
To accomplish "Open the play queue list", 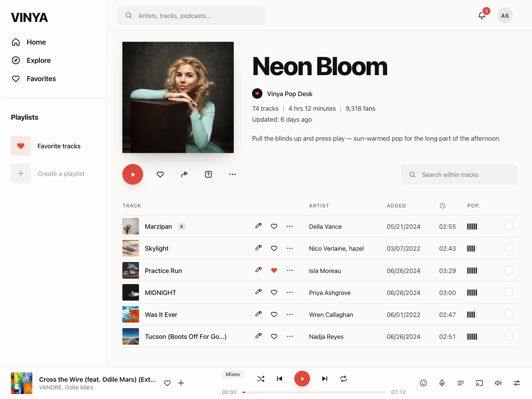I will click(x=461, y=383).
